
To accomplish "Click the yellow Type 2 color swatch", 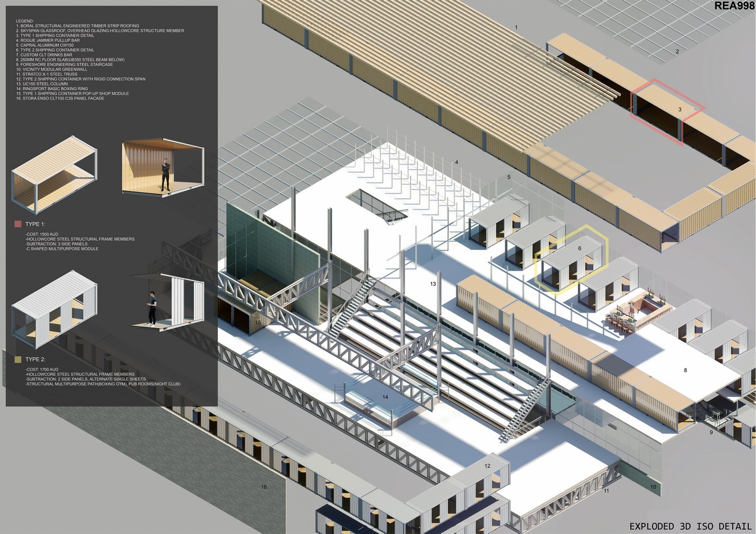I will (18, 360).
